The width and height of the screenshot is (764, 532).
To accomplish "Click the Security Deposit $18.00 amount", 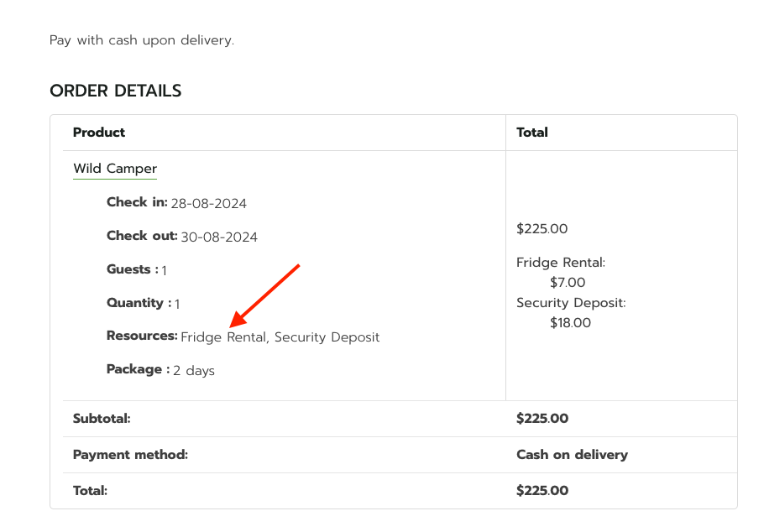I will [x=570, y=323].
